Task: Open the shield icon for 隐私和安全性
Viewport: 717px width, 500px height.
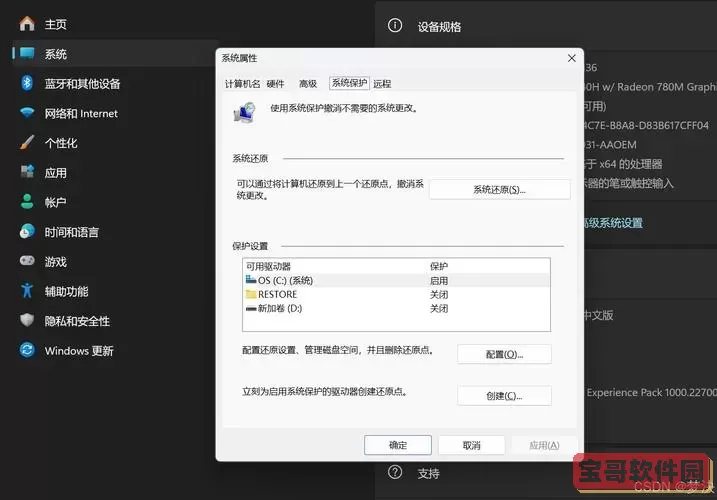Action: [x=27, y=320]
